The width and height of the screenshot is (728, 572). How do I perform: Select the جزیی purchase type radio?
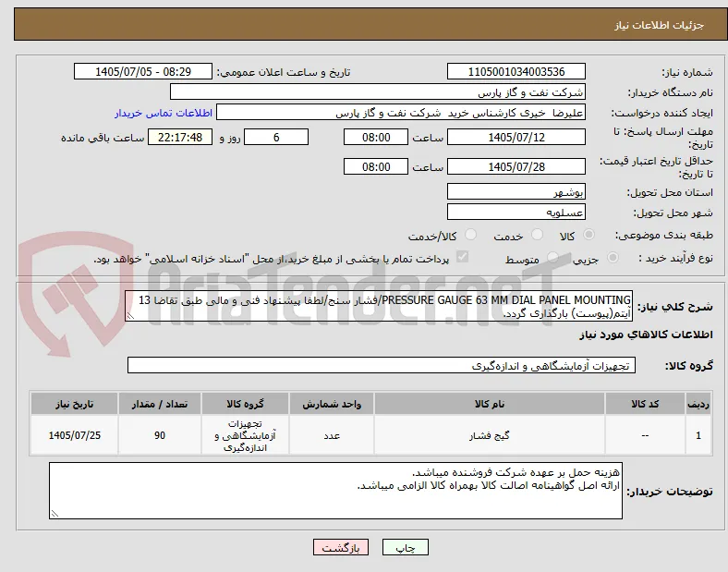(613, 258)
